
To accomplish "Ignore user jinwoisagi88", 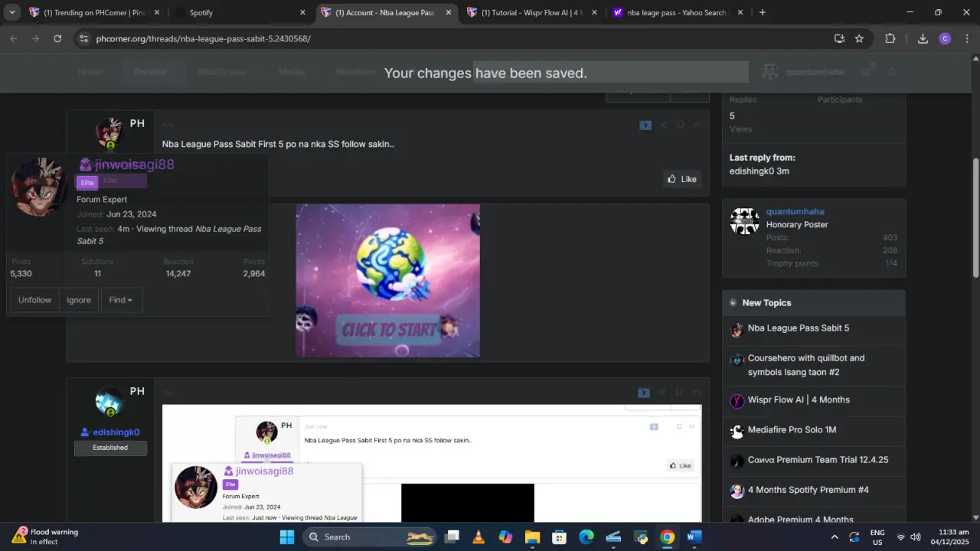I will click(78, 300).
